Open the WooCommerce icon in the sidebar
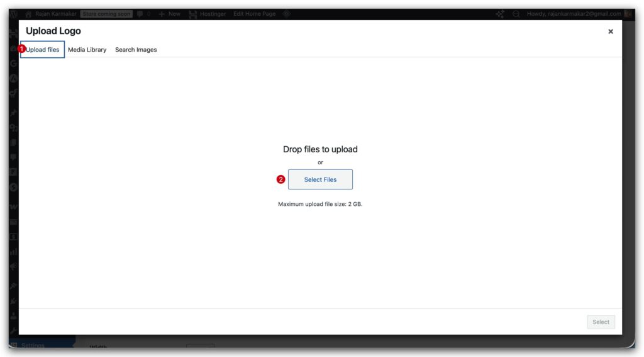 pos(13,207)
